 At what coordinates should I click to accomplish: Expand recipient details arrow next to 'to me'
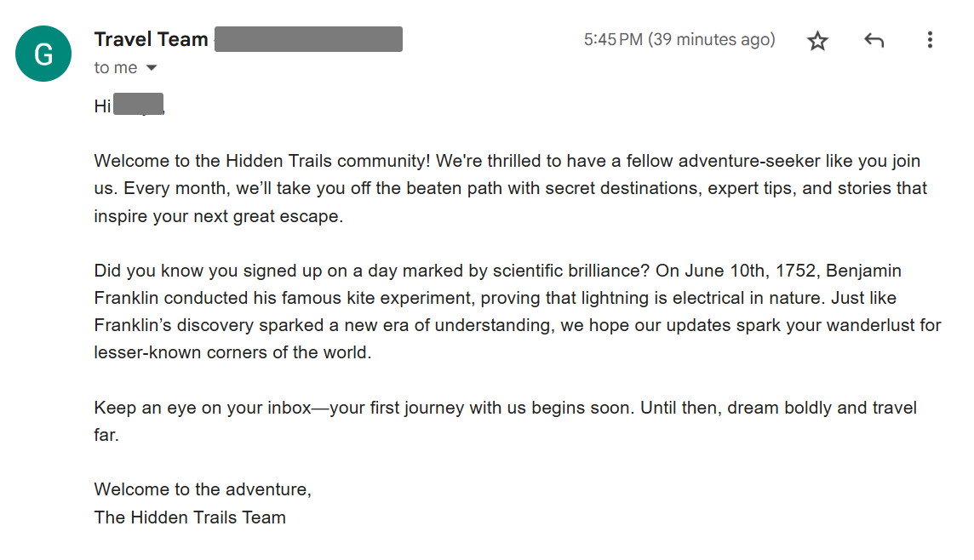152,68
